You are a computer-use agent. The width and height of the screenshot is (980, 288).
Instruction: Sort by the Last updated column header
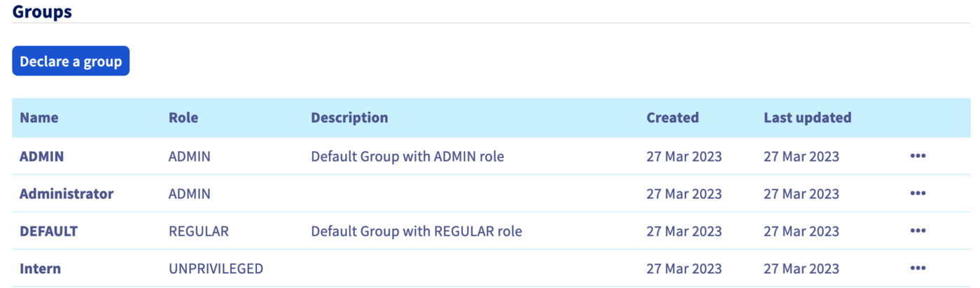coord(807,117)
